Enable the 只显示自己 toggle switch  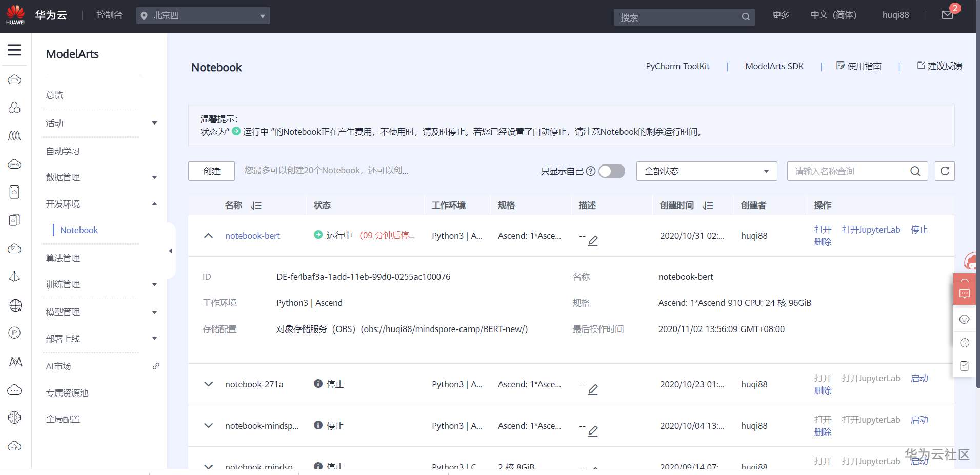[613, 171]
